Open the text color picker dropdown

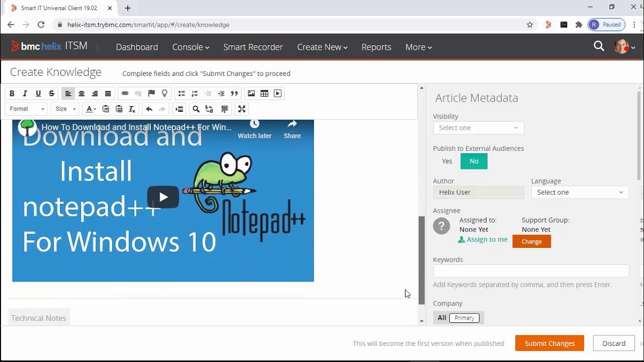point(91,109)
